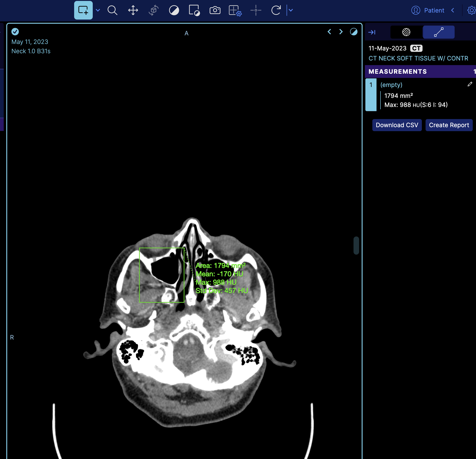Toggle viewport invert contrast icon

pyautogui.click(x=353, y=32)
